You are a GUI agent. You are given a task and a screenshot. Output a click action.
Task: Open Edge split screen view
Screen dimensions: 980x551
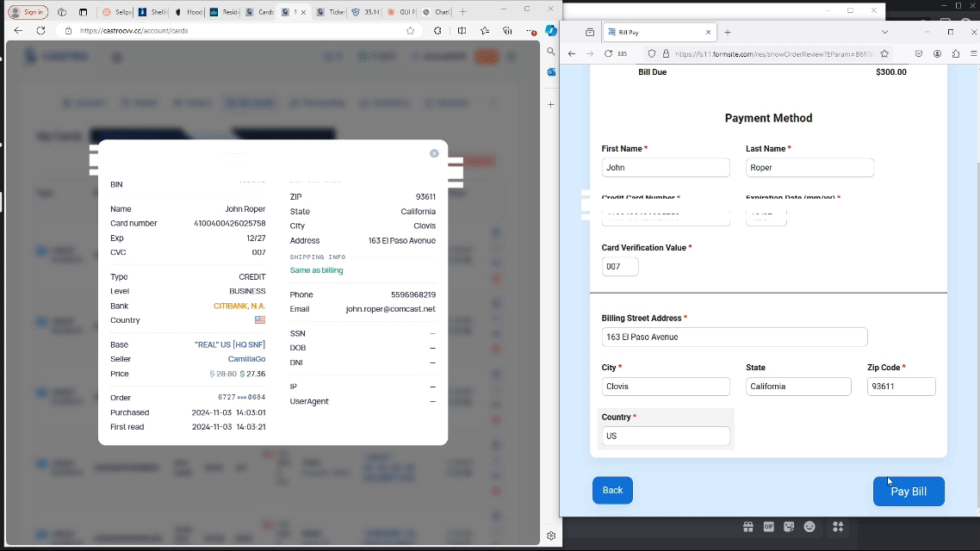[x=462, y=30]
